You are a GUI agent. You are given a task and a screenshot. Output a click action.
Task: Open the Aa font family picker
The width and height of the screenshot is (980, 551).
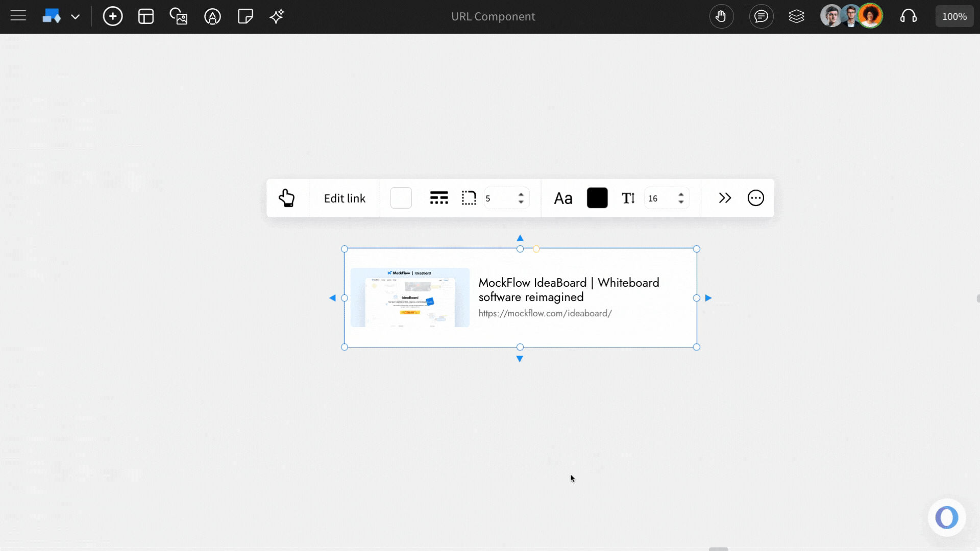[563, 198]
